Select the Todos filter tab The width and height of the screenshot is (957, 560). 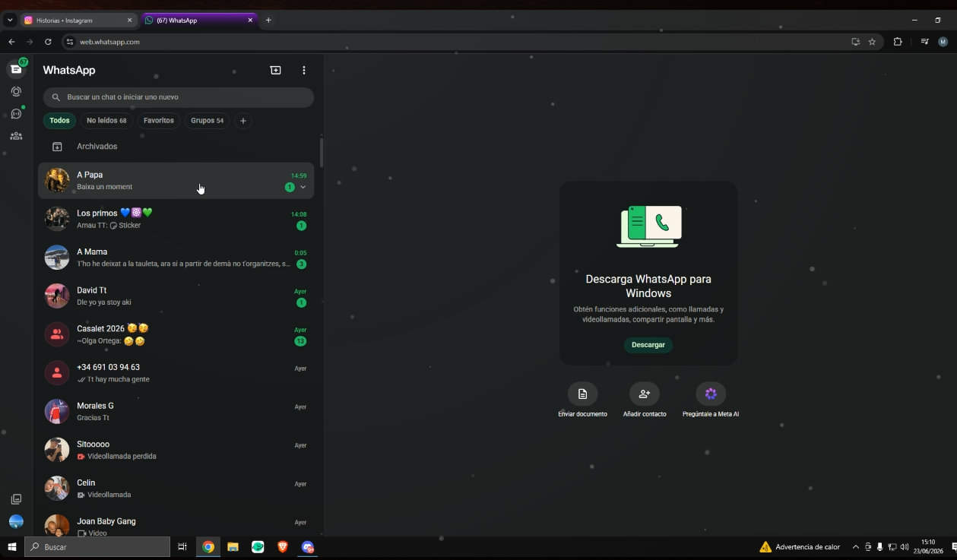coord(59,121)
